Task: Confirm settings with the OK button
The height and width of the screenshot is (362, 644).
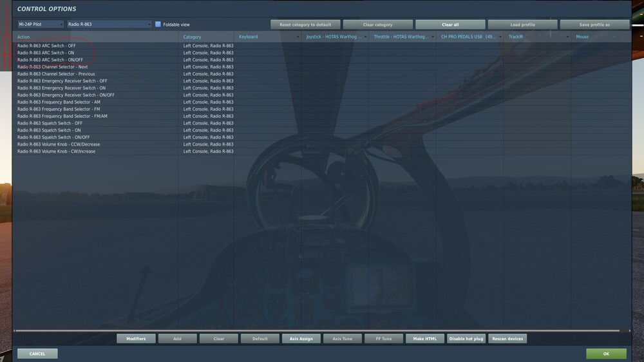Action: (x=606, y=354)
